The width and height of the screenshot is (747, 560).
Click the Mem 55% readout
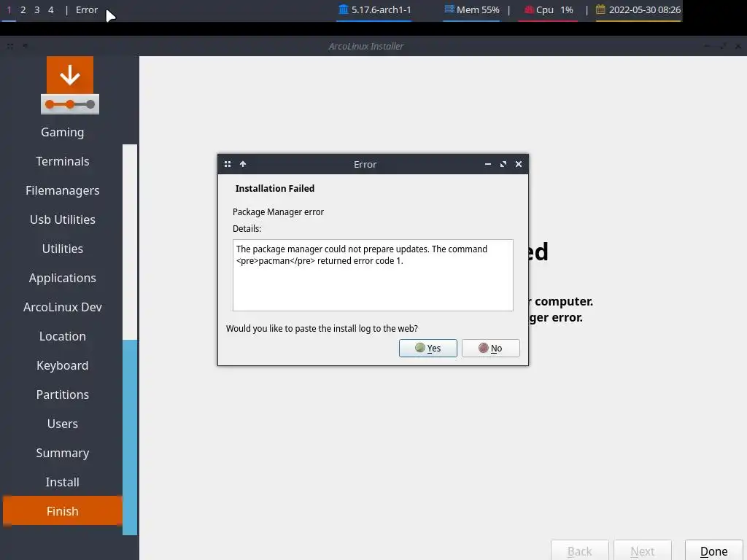478,10
